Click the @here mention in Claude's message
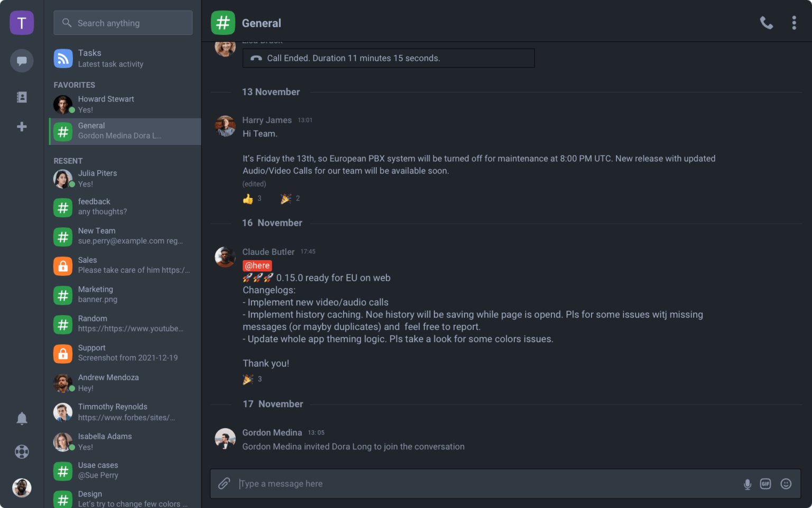Screen dimensions: 812x508 257,265
